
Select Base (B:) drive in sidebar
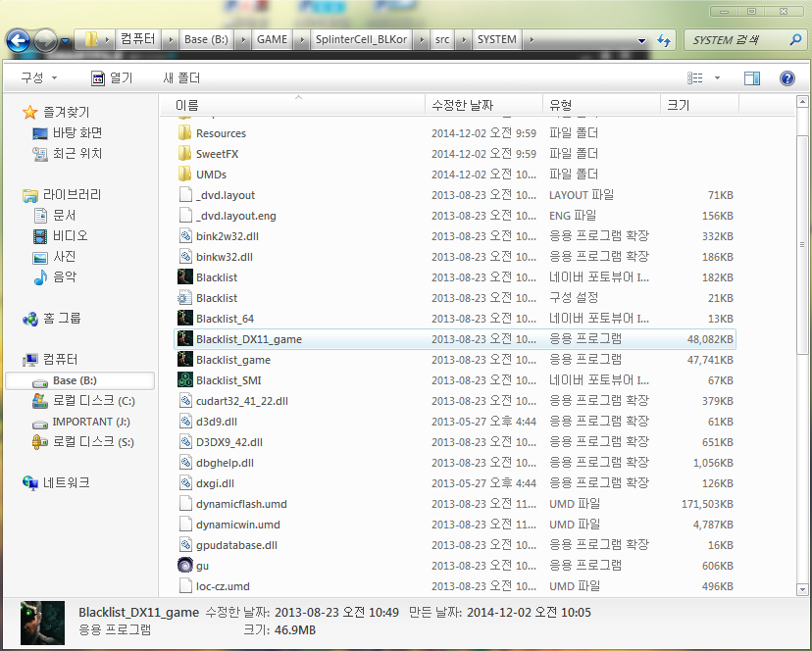tap(79, 380)
